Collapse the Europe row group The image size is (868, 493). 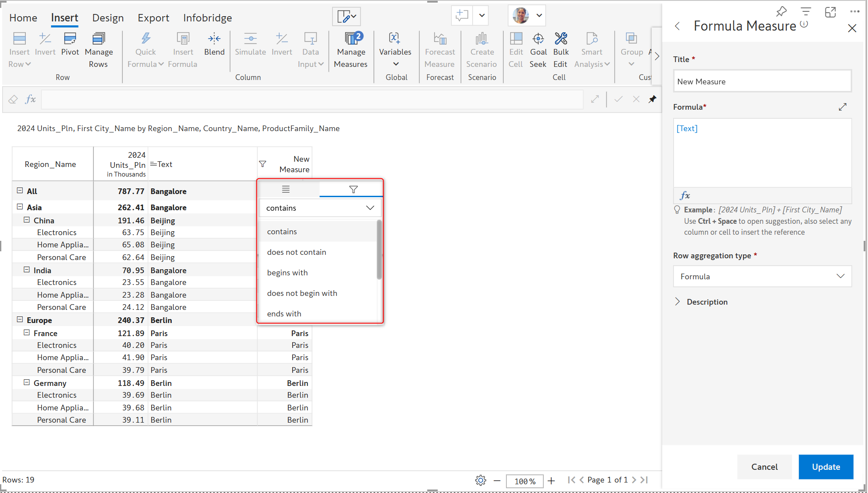pyautogui.click(x=20, y=319)
